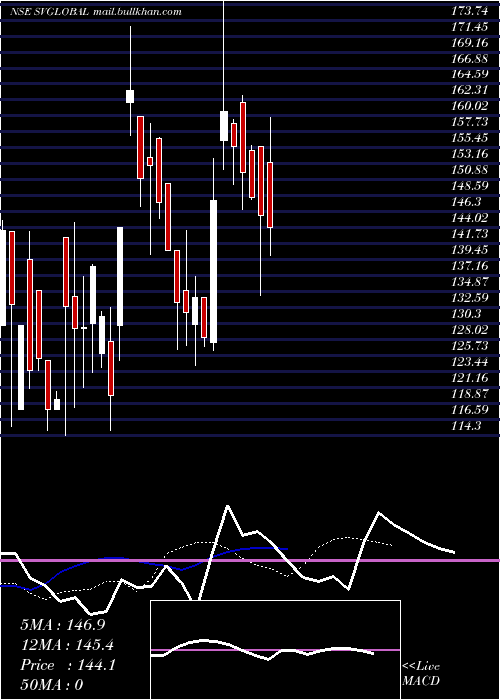
Task: Click the NSE SVGLOBAL mail.bullkhan.com title text
Action: 96,12
